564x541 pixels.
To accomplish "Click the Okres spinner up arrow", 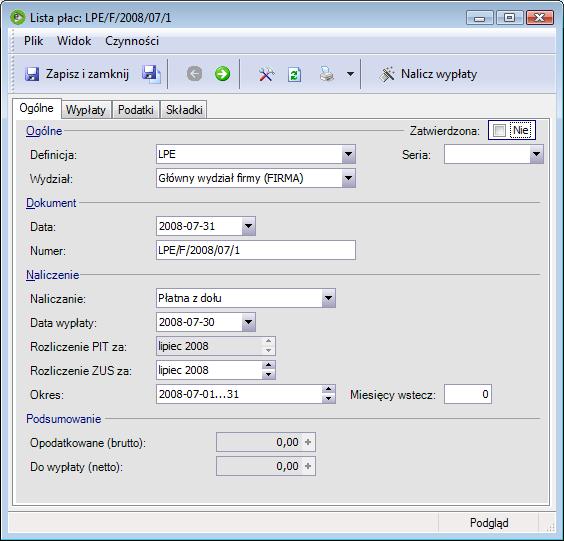I will (328, 390).
